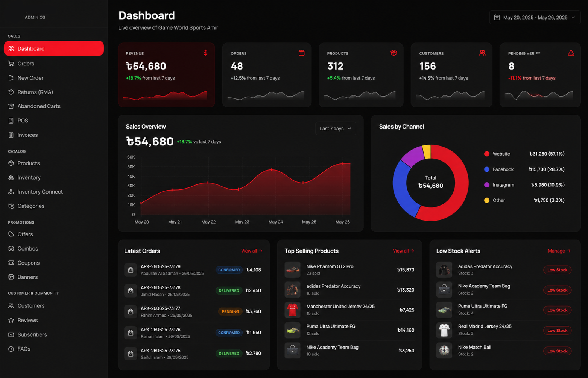Click the warning icon on Pending Verify card
Screen dimensions: 588x378
pos(571,53)
